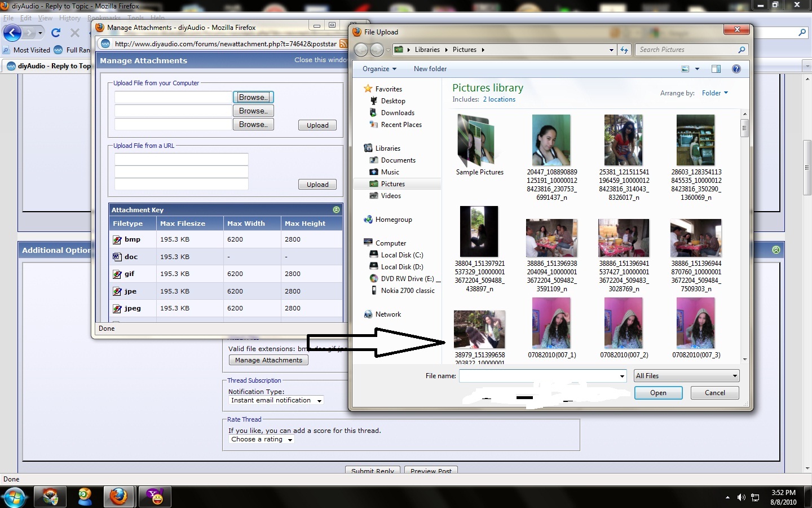Click the volume speaker tray icon
The width and height of the screenshot is (812, 508).
coord(741,497)
